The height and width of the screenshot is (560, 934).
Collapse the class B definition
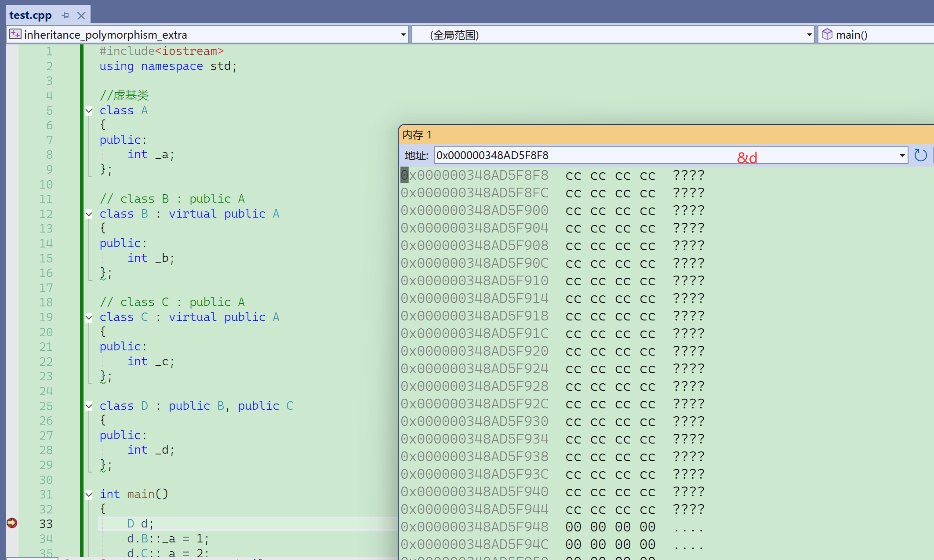click(89, 214)
